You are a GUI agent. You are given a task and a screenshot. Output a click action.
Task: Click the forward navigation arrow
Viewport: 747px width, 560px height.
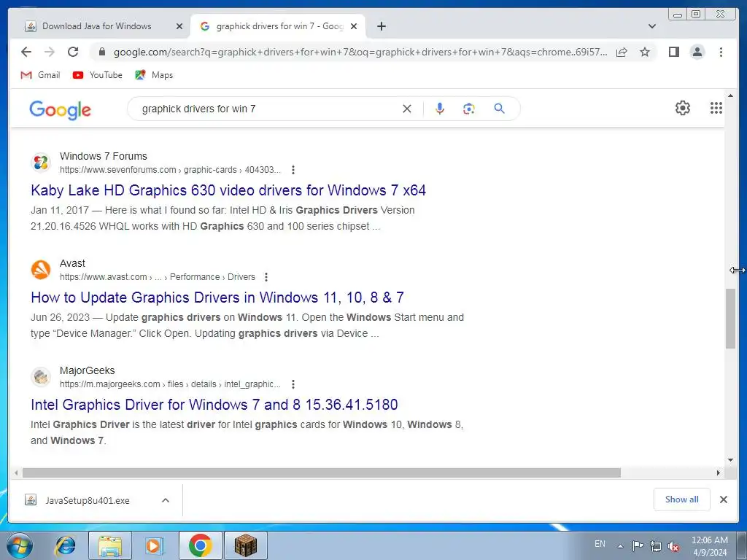[49, 52]
